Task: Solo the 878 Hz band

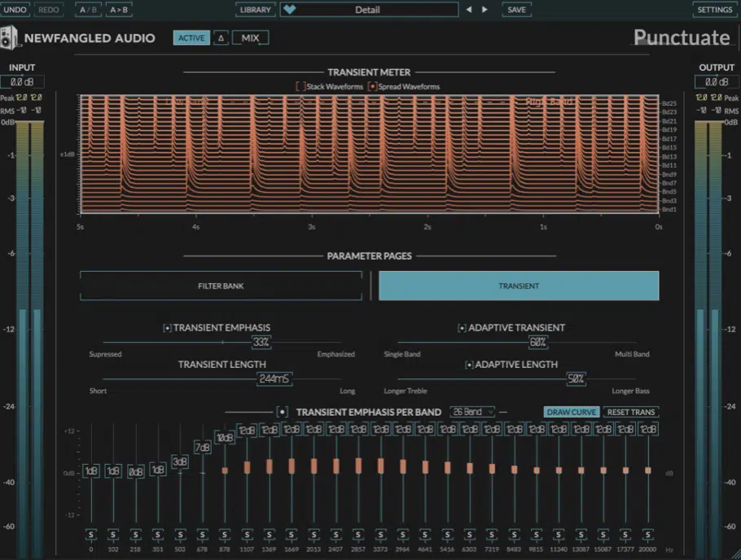Action: [x=225, y=535]
